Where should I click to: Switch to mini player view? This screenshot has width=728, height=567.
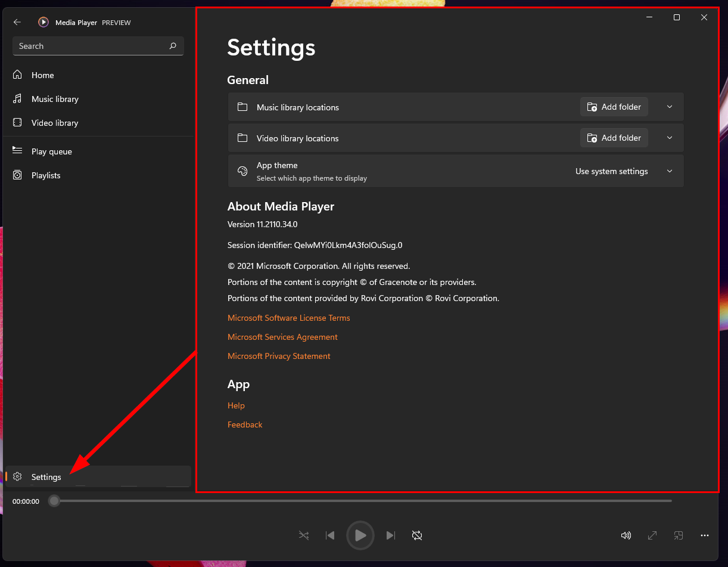click(x=679, y=535)
